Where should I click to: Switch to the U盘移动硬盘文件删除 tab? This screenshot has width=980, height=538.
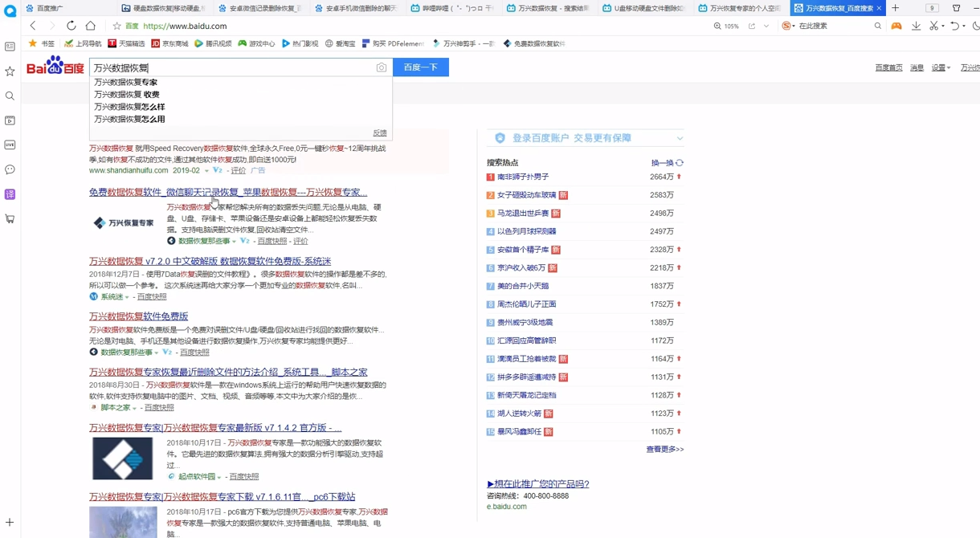(x=643, y=8)
